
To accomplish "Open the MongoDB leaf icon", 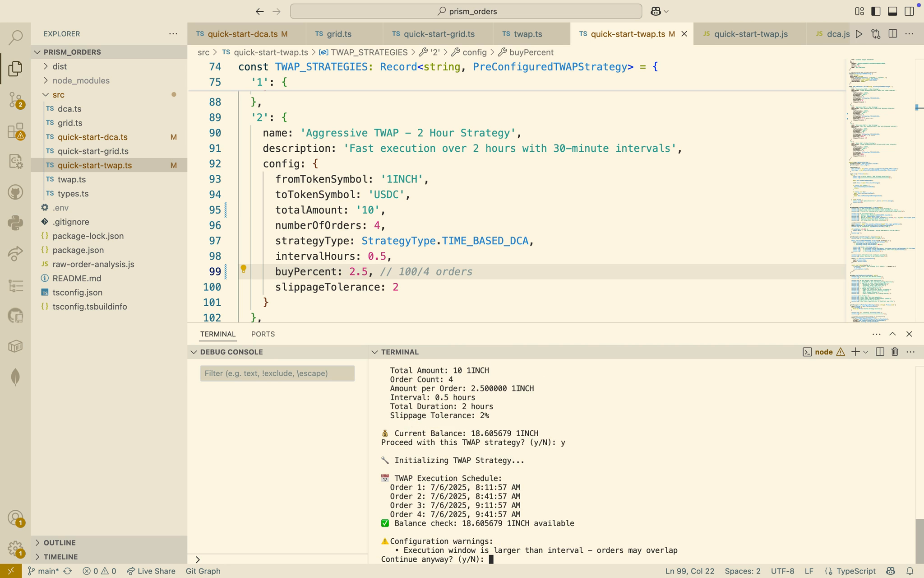I will (x=15, y=377).
